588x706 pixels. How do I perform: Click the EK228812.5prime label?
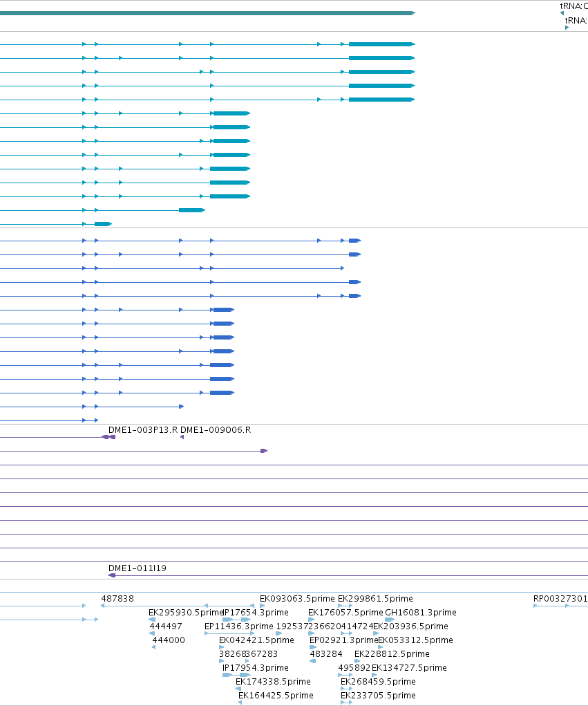coord(392,653)
